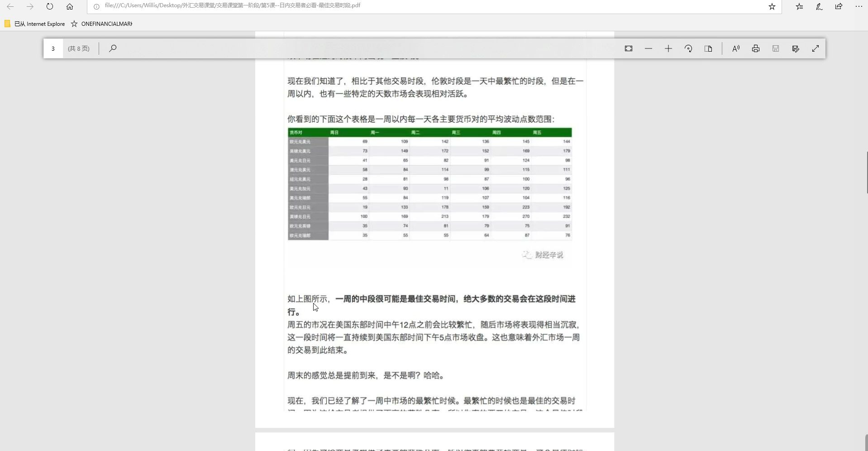Click the total pages label 共 8 页
This screenshot has width=868, height=451.
click(x=79, y=48)
